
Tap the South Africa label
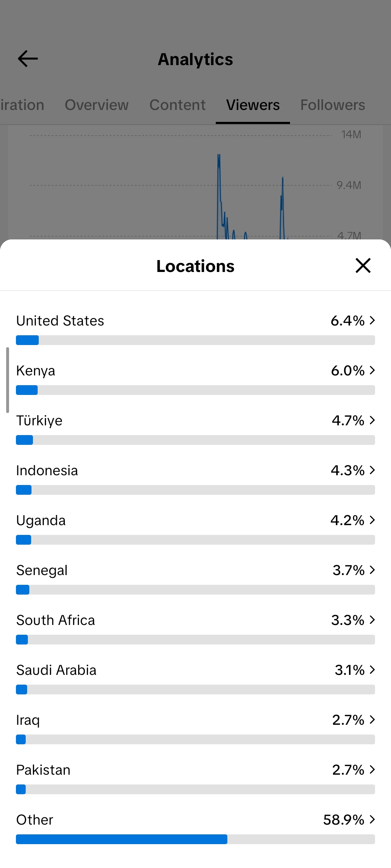(x=56, y=620)
